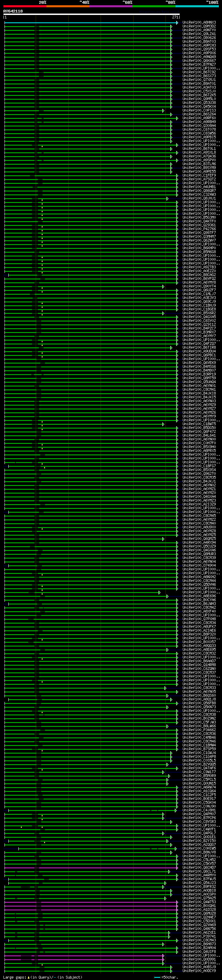Select the UniRef100_A9RBH9 label
Screen dimensions: 222x980
[x=199, y=122]
